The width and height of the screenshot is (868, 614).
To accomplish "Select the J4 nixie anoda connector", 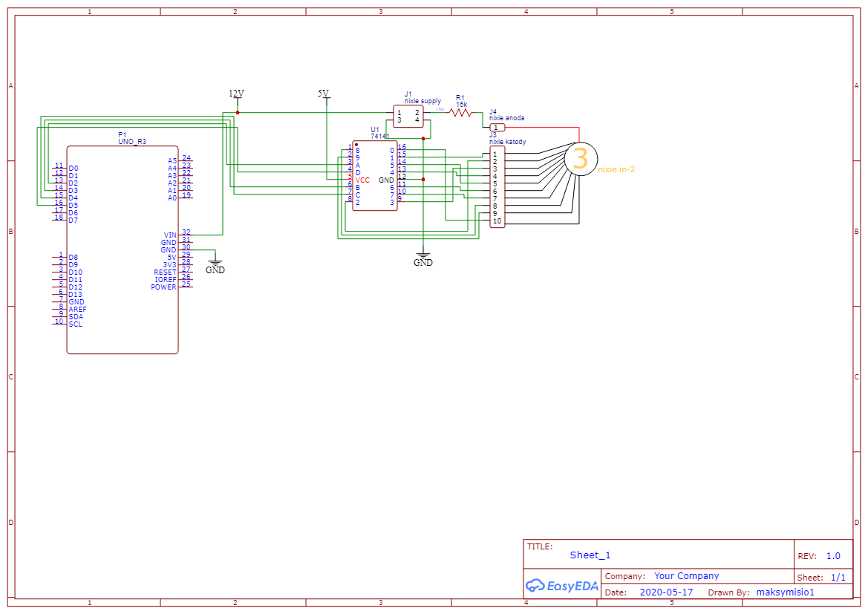I will coord(497,127).
